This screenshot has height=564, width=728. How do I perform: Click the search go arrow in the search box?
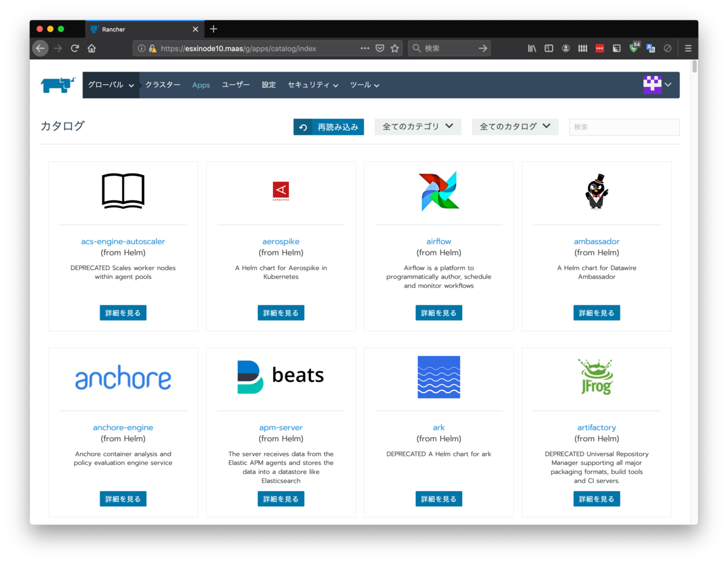(x=483, y=49)
